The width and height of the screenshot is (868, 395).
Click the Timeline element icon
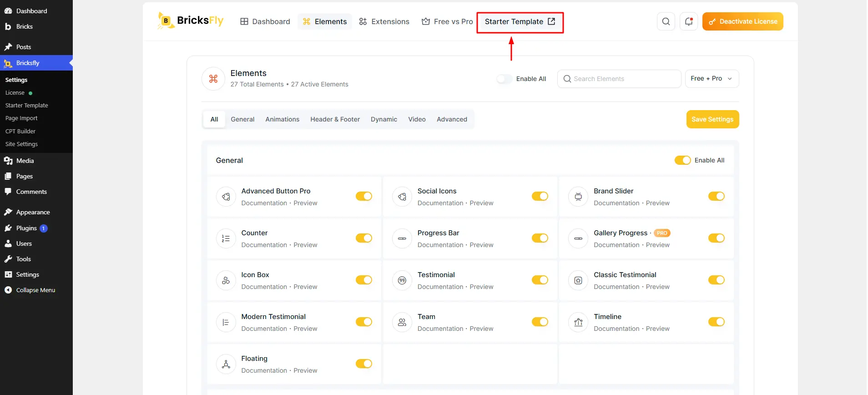(578, 322)
